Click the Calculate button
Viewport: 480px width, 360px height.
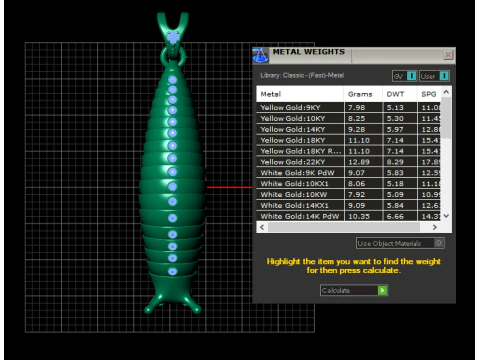[354, 290]
